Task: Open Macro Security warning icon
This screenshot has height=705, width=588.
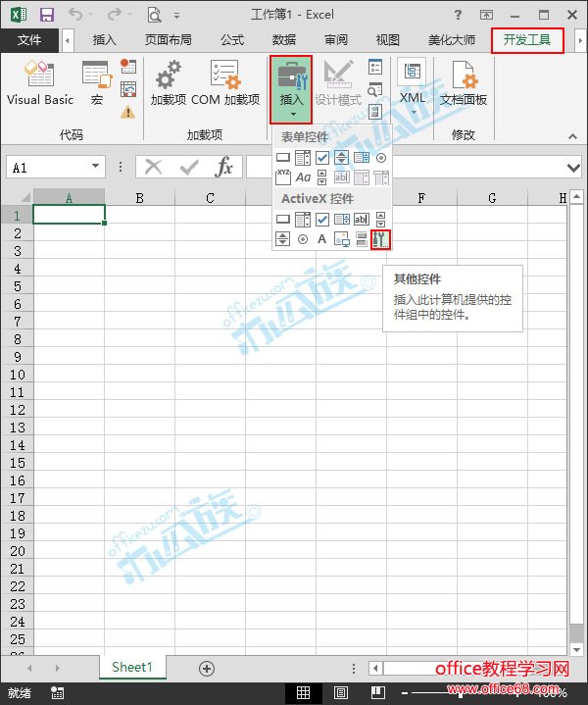Action: [x=128, y=112]
